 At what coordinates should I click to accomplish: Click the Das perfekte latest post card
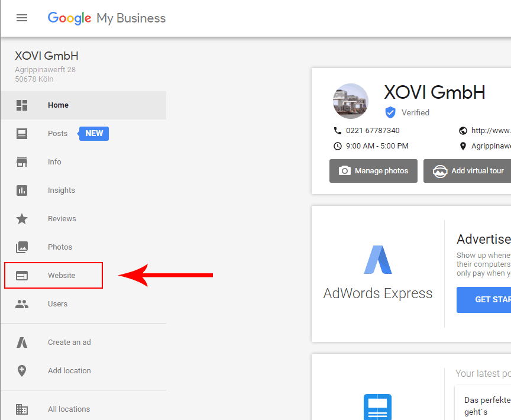(483, 403)
